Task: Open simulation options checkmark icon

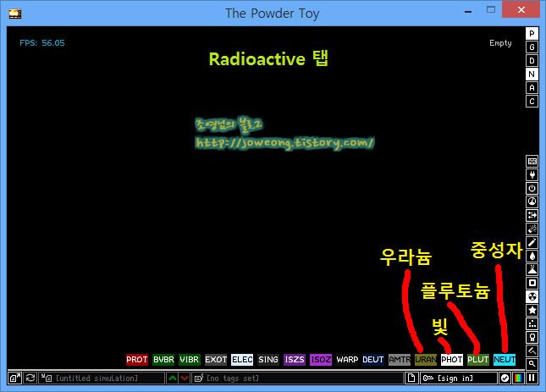Action: 505,378
